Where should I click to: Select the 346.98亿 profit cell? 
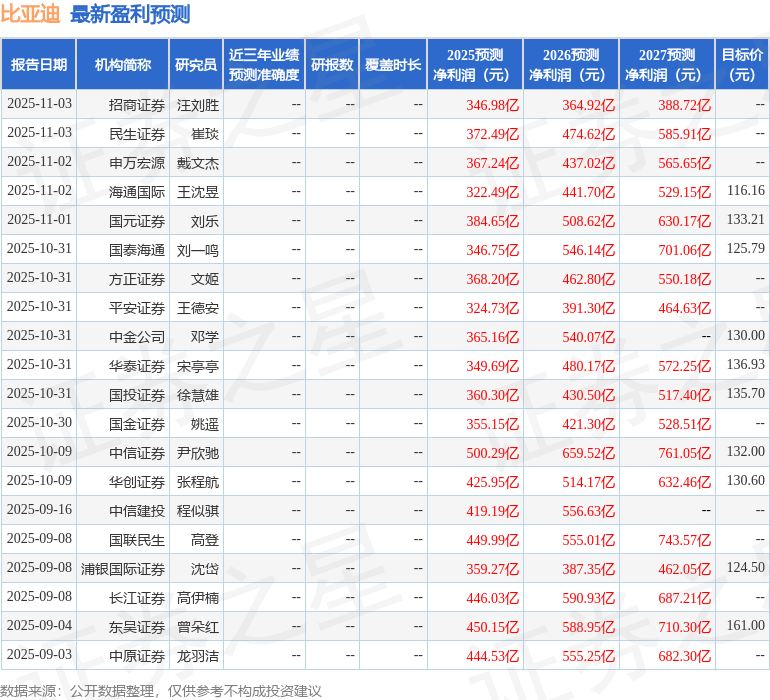[493, 105]
